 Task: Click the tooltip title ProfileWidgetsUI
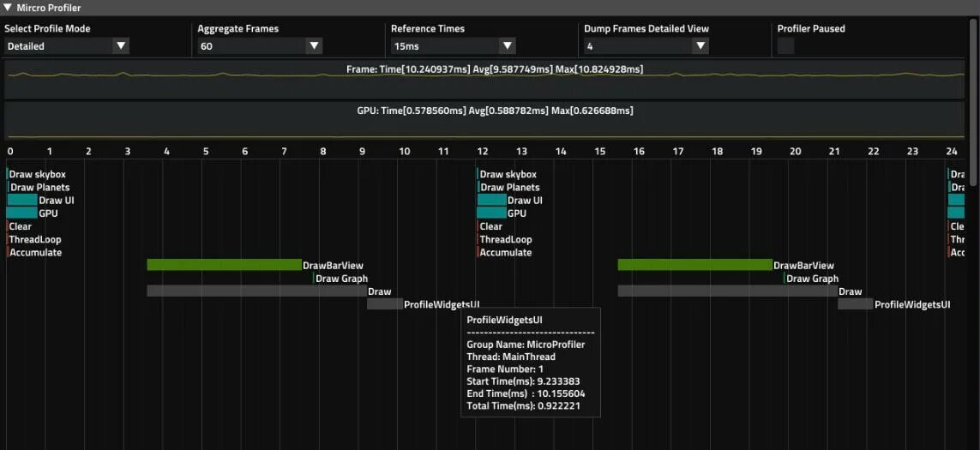pyautogui.click(x=504, y=320)
